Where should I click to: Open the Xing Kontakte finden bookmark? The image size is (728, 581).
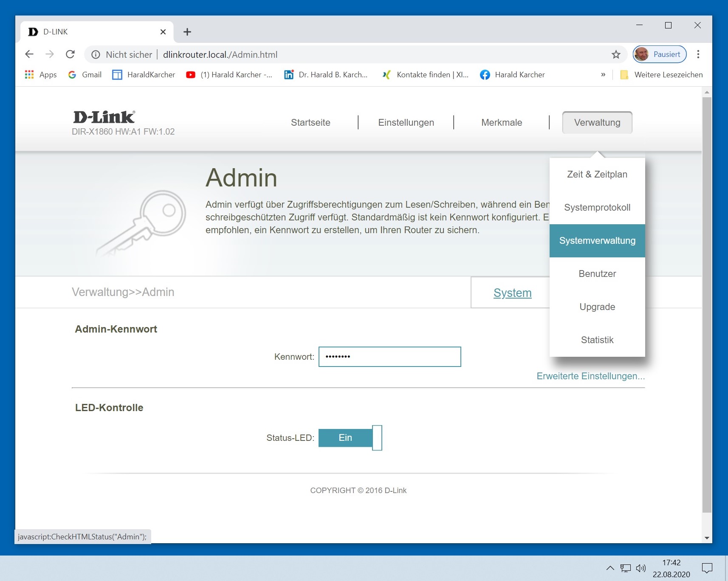[426, 75]
